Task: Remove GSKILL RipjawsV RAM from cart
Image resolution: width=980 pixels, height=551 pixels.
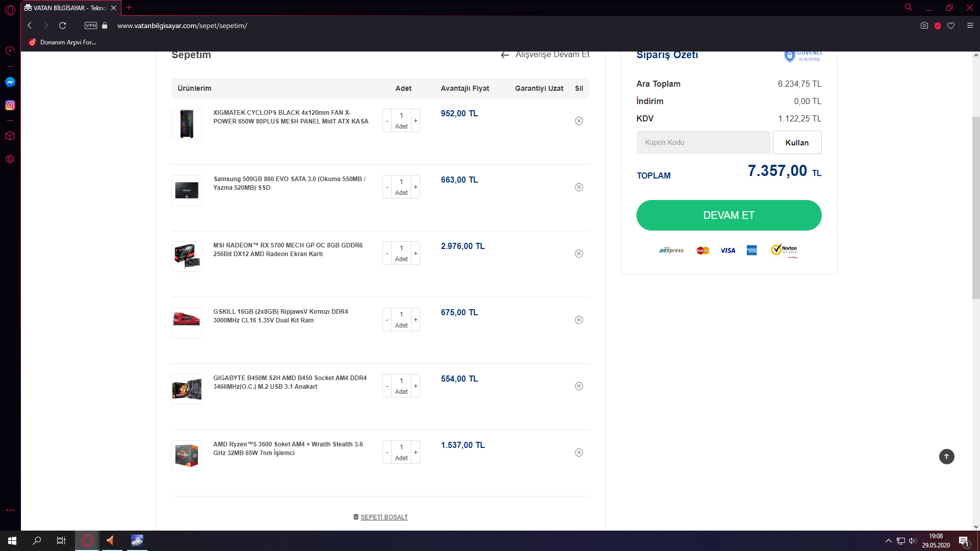Action: point(579,320)
